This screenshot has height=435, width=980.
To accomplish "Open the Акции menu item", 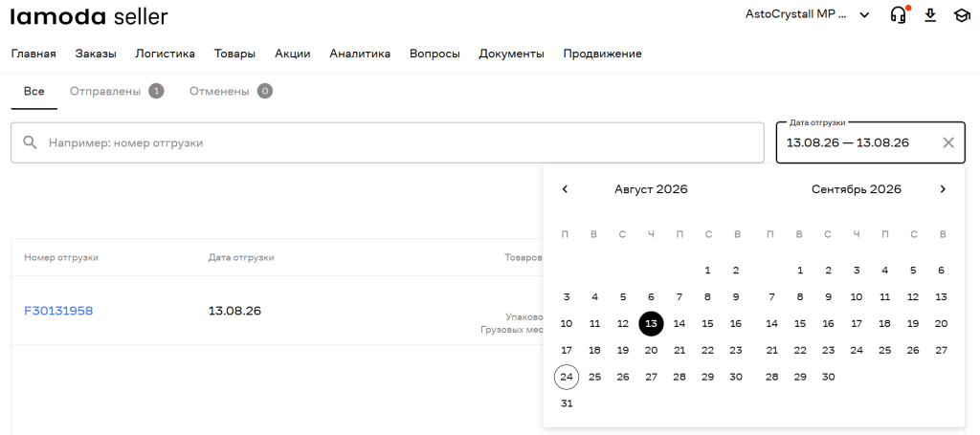I will [x=293, y=54].
